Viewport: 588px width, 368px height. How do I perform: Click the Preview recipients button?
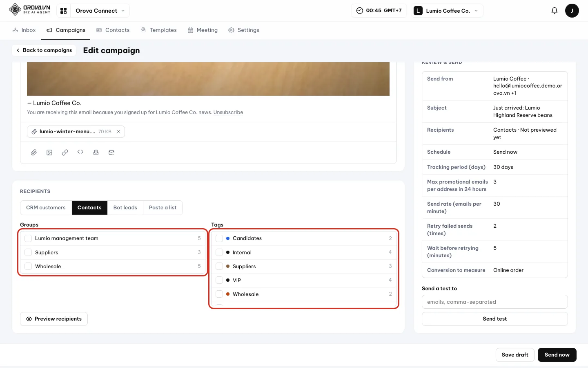(54, 319)
